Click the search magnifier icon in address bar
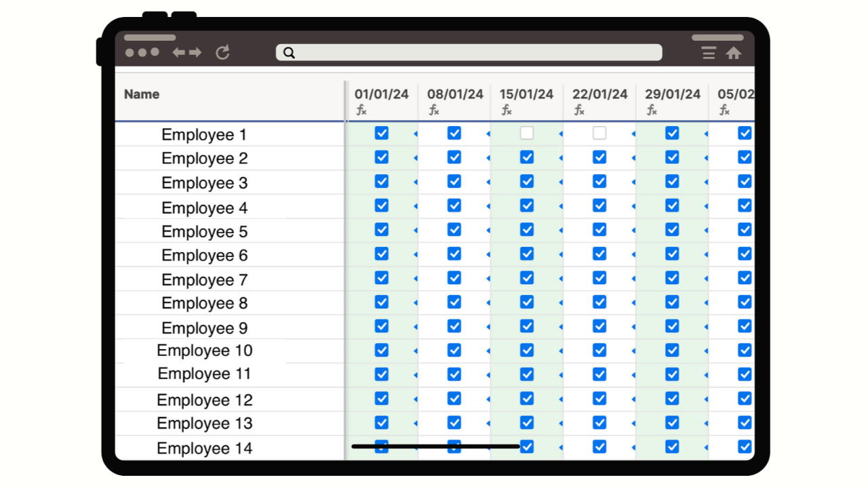Viewport: 868px width, 488px height. (x=289, y=53)
